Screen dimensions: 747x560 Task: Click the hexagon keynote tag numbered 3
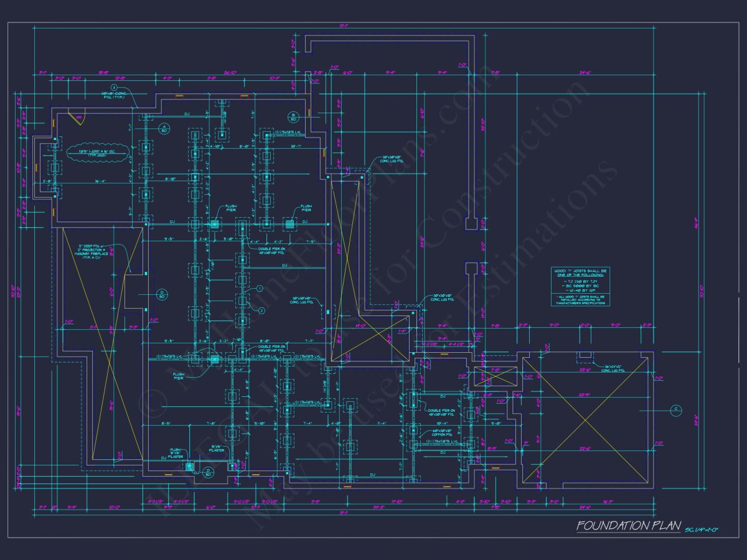coord(115,87)
